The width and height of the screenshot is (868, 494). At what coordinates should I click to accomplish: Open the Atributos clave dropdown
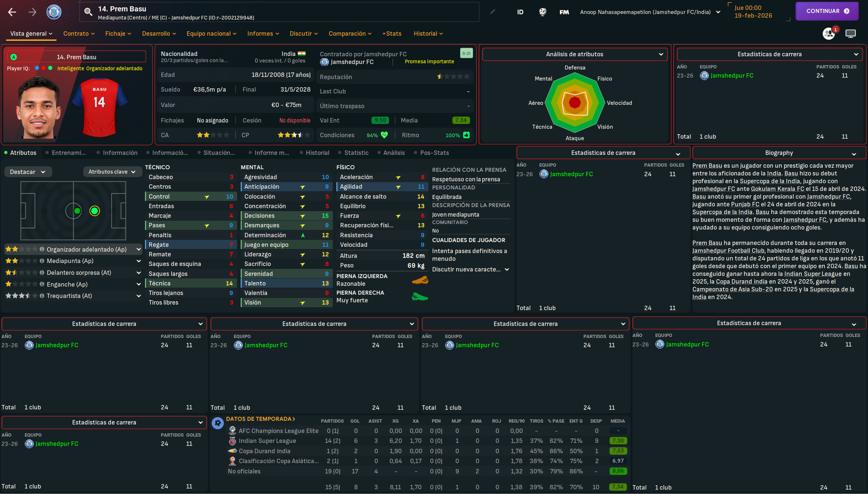(112, 172)
